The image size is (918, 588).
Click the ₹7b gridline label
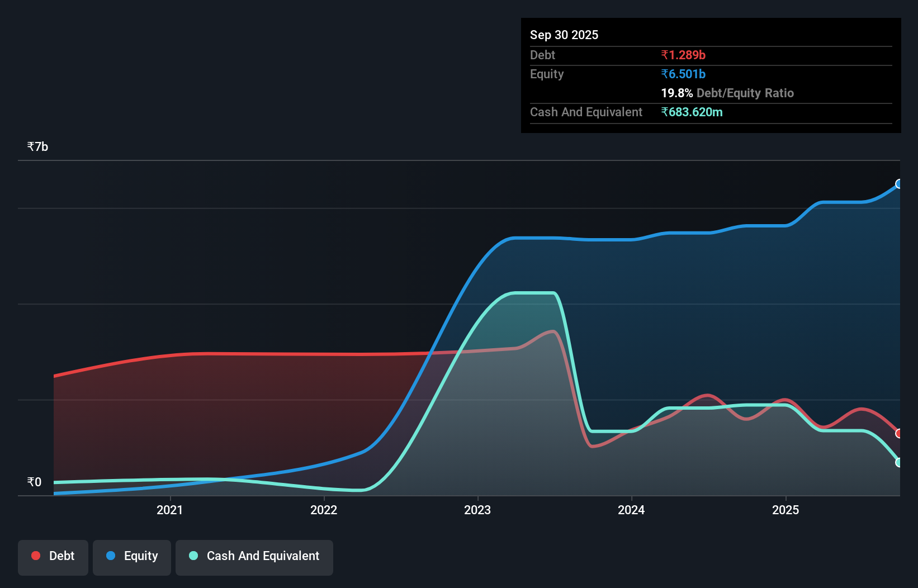(37, 146)
